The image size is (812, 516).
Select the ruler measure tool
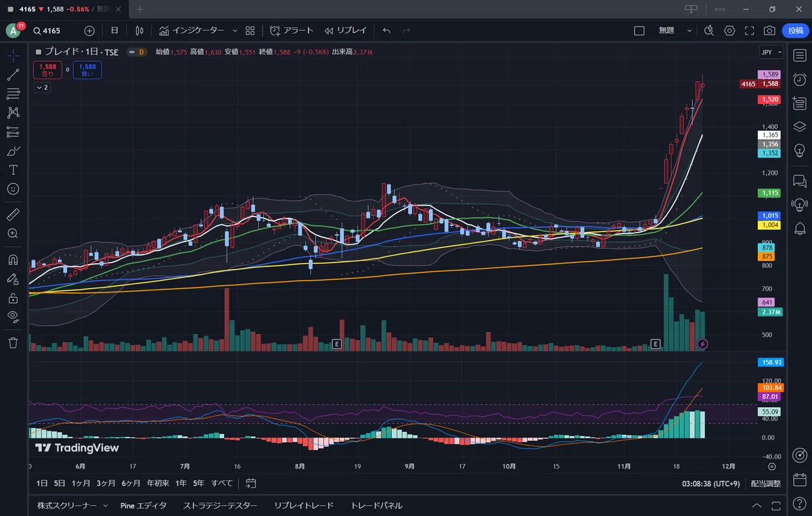pos(13,214)
